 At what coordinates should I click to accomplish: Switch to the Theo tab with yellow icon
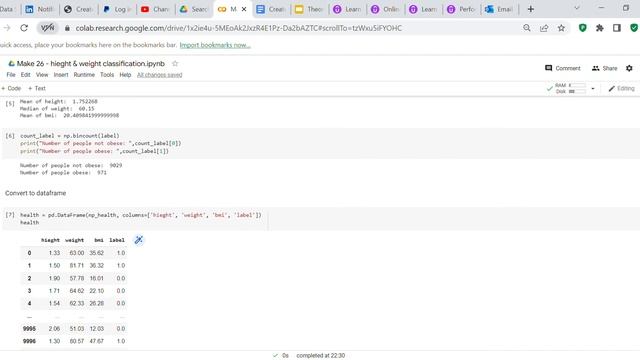[309, 9]
